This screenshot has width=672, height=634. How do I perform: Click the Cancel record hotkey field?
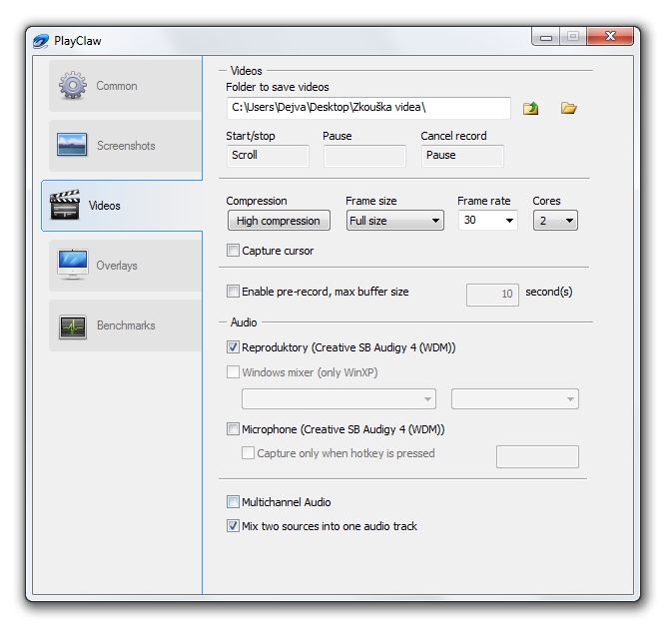[x=462, y=156]
